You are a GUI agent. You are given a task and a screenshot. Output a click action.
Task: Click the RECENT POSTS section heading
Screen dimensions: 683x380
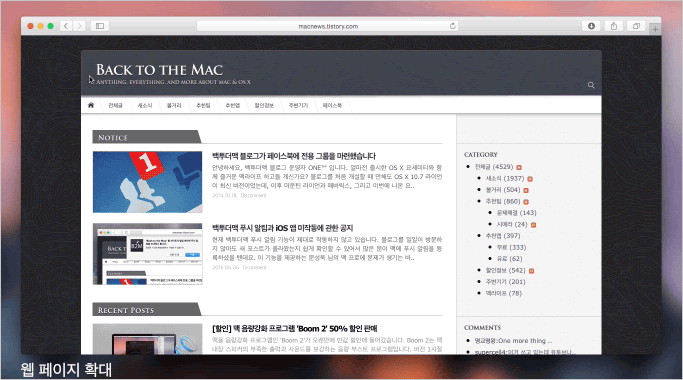(x=126, y=310)
